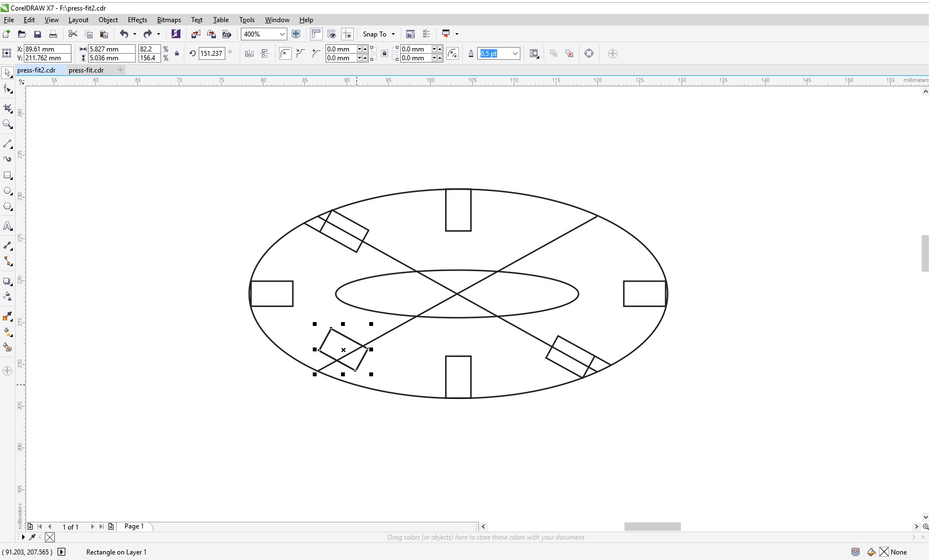930x560 pixels.
Task: Expand the document palette flyout arrow
Action: tap(23, 537)
